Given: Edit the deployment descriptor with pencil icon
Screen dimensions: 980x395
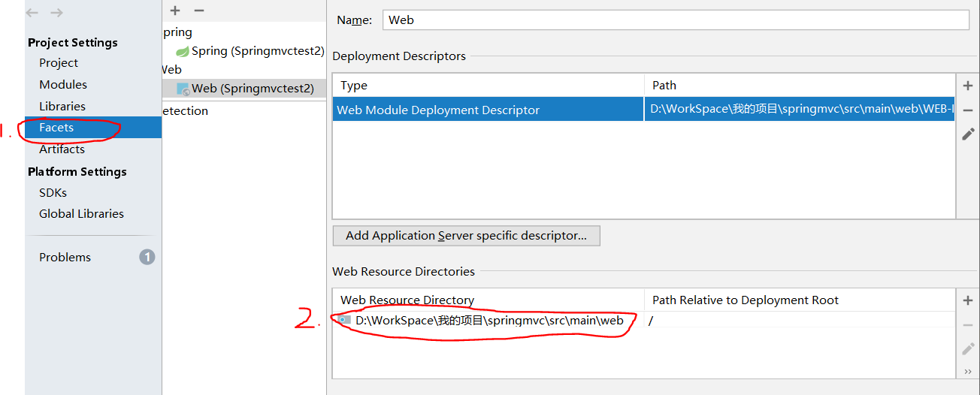Looking at the screenshot, I should 968,134.
